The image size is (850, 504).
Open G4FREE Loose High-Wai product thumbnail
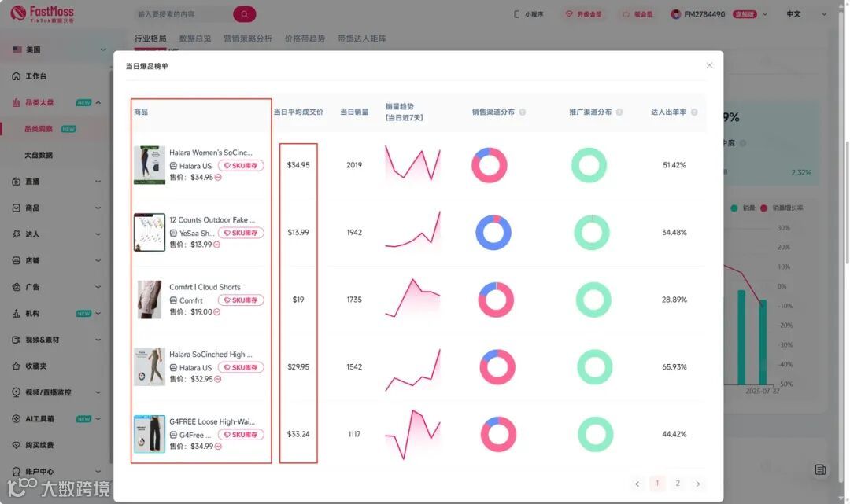tap(150, 434)
